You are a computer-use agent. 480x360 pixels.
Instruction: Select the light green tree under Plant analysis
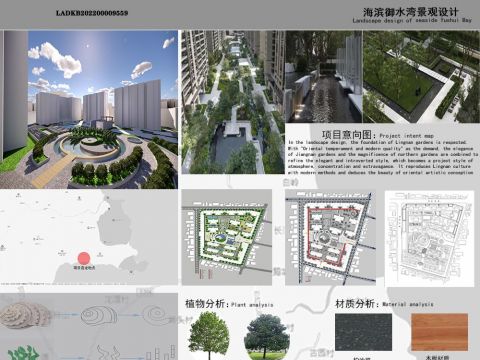209,335
